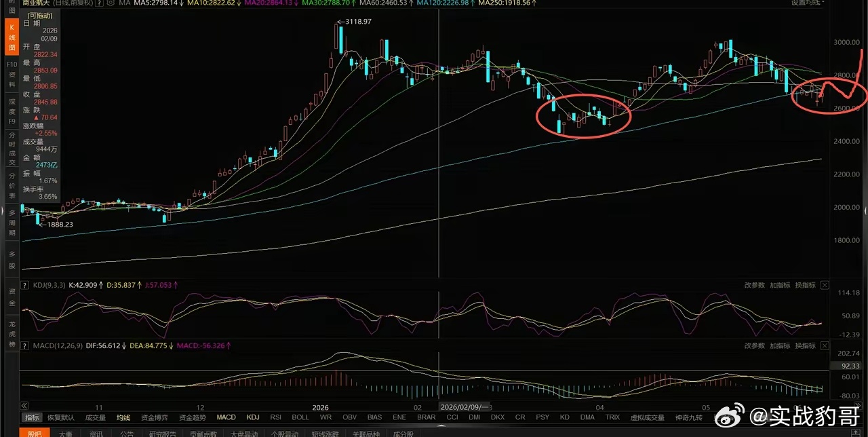The width and height of the screenshot is (868, 437).
Task: Click 恢复默认 in the indicator bar
Action: tap(61, 417)
